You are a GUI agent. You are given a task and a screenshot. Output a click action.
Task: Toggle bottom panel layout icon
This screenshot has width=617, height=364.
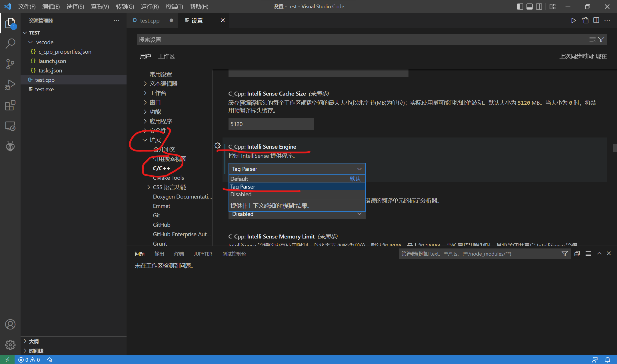pos(529,6)
